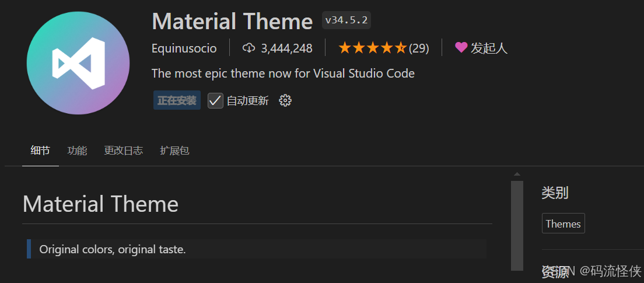Click the Material Theme extension logo

click(x=78, y=63)
